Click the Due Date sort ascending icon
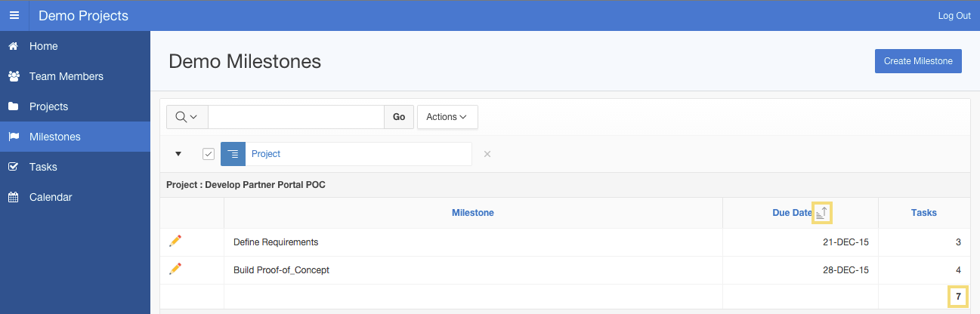The height and width of the screenshot is (314, 980). [822, 214]
